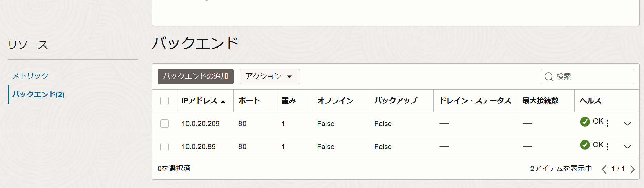Select バックエンド(2) in the resources menu

[38, 94]
